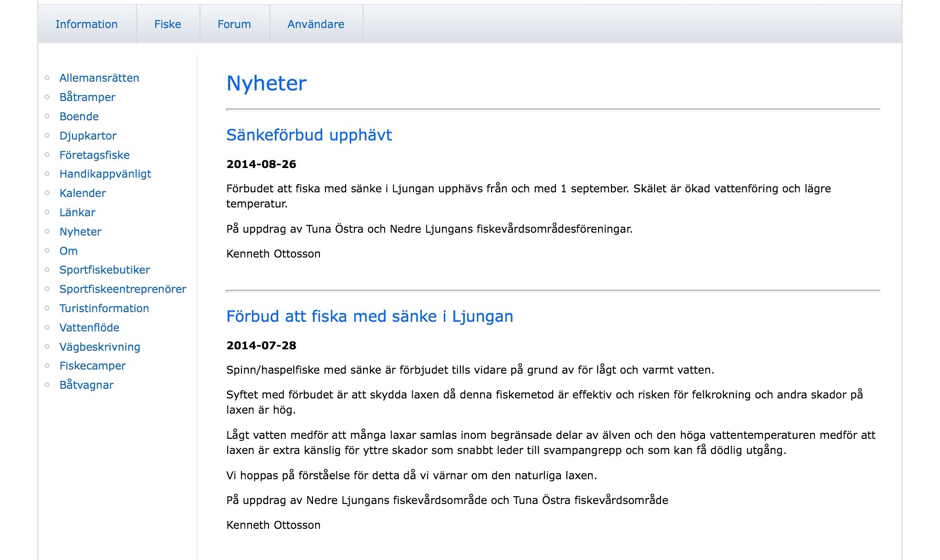The width and height of the screenshot is (940, 560).
Task: Open Förbud att fiska med sänke headline
Action: (x=369, y=316)
